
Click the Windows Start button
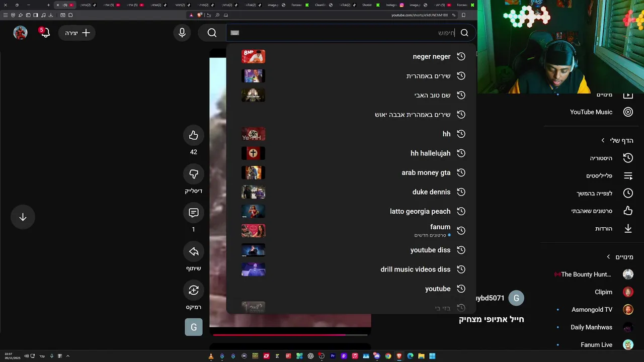(432, 356)
